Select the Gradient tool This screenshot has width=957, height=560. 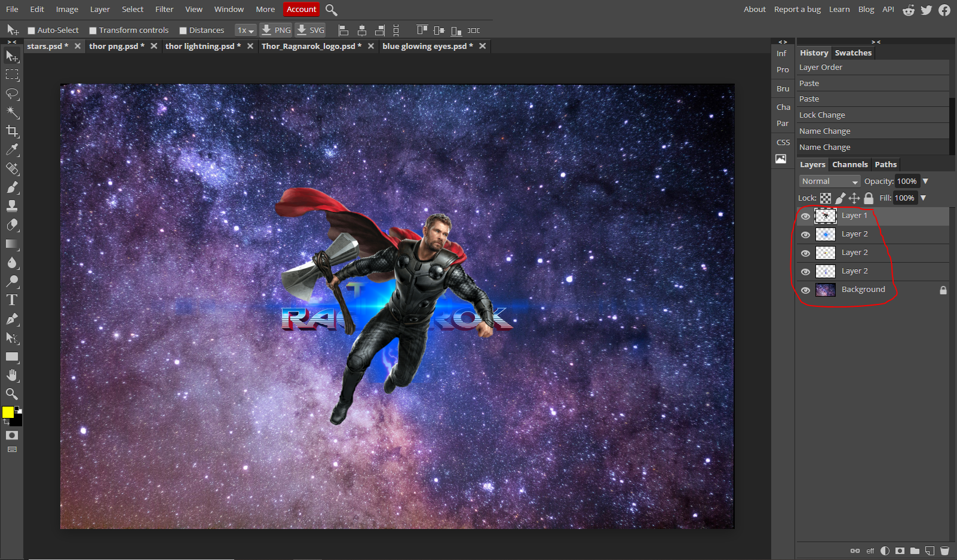(x=12, y=244)
